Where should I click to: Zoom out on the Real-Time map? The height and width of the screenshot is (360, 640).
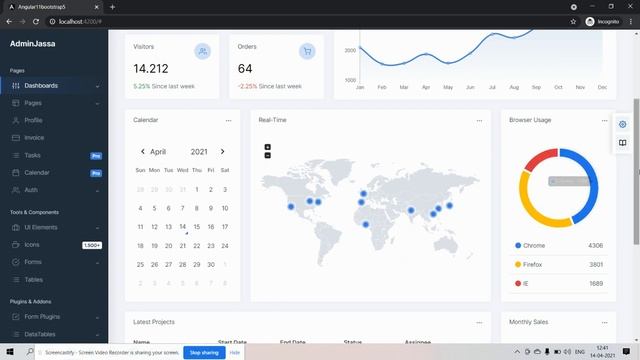(267, 156)
